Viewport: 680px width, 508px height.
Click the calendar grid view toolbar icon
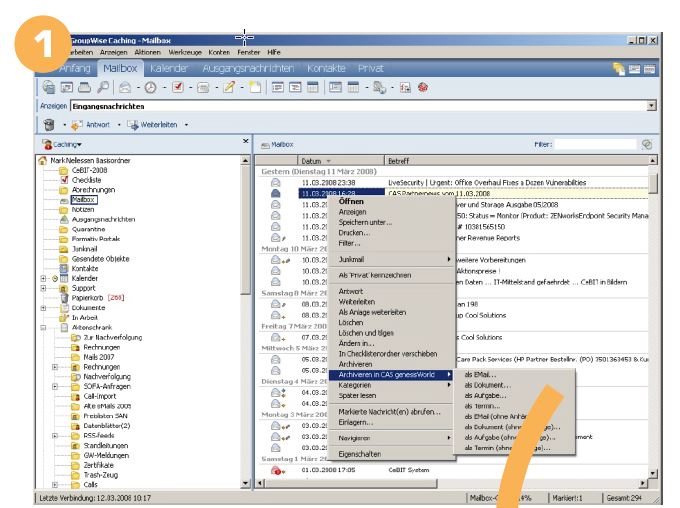(313, 88)
